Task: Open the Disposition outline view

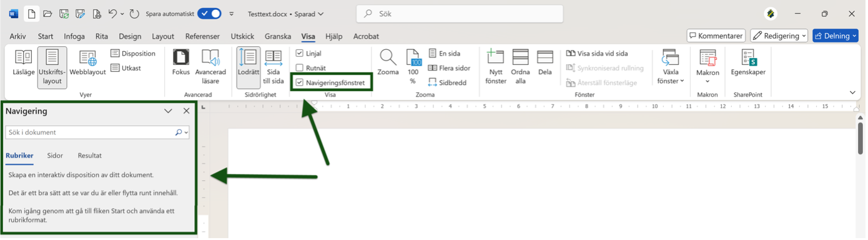Action: point(133,54)
